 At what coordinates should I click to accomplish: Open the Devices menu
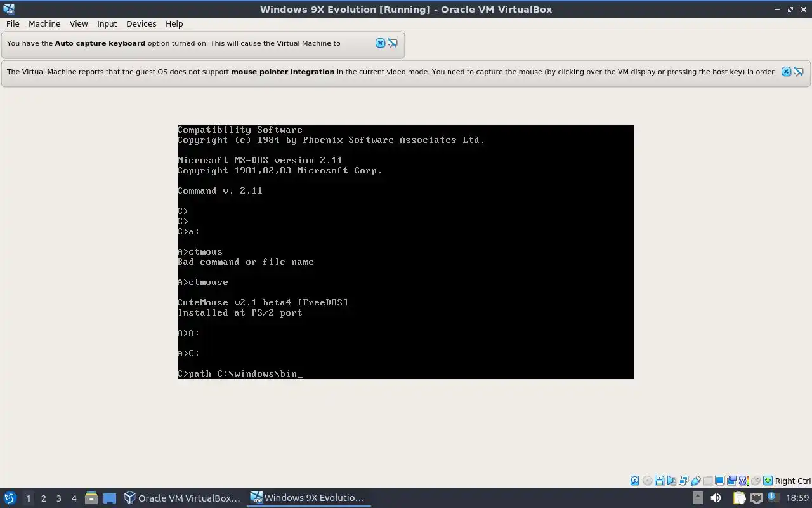tap(141, 23)
